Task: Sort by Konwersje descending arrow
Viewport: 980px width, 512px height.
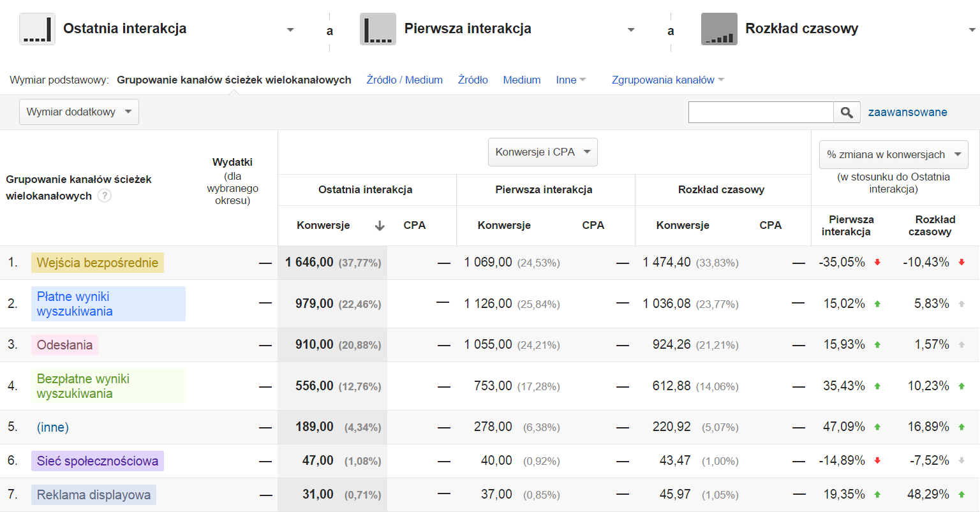Action: (x=380, y=226)
